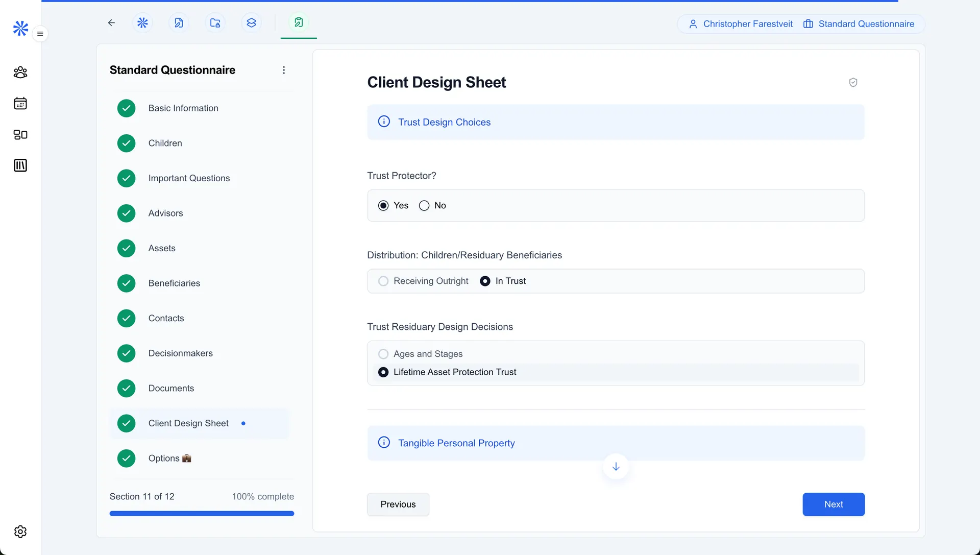Viewport: 980px width, 555px height.
Task: Go to Contacts section
Action: tap(200, 318)
